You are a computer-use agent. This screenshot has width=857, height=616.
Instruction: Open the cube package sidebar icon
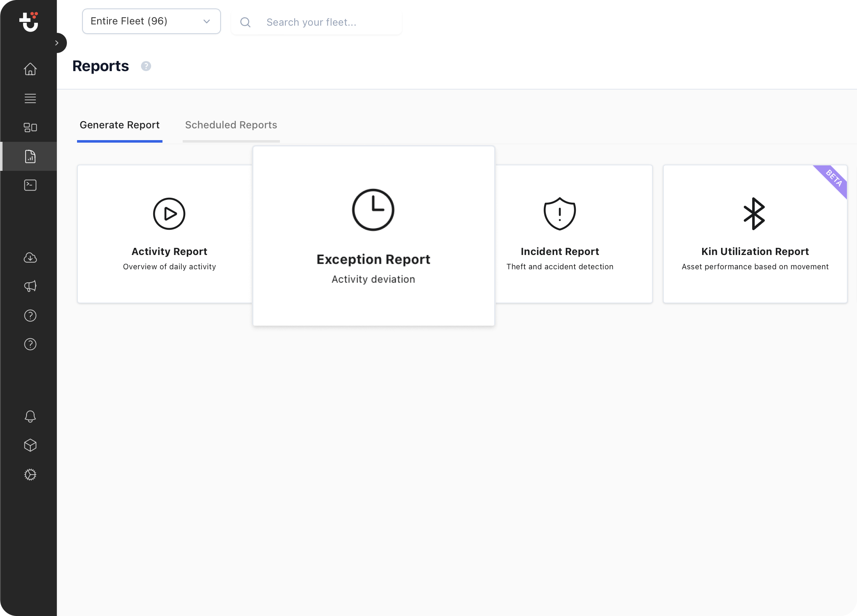pos(30,445)
